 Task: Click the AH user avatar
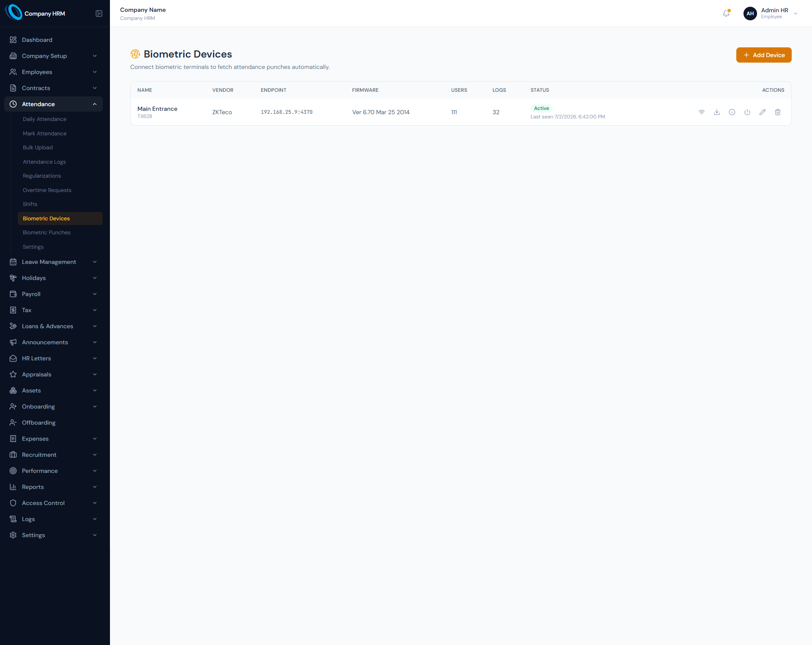click(750, 14)
